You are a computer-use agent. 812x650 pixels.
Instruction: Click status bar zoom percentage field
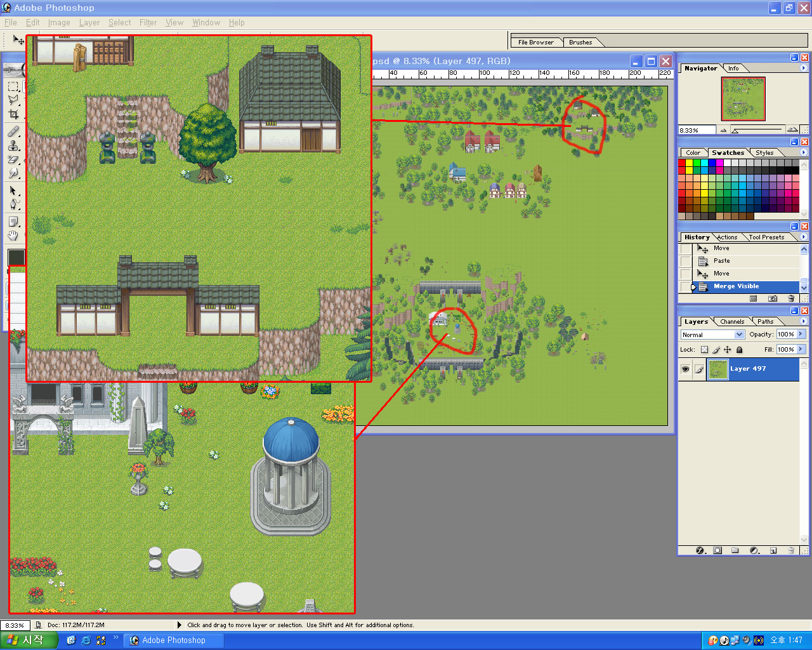15,625
